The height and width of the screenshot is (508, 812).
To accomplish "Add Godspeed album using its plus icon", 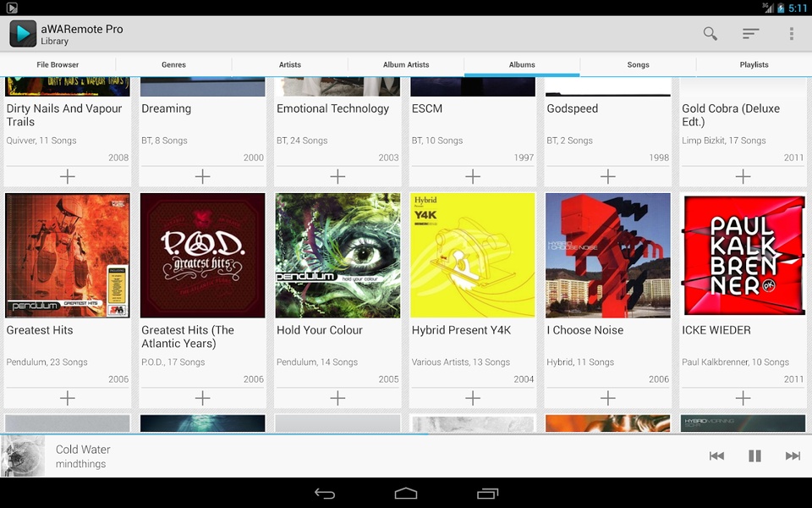I will pyautogui.click(x=608, y=176).
